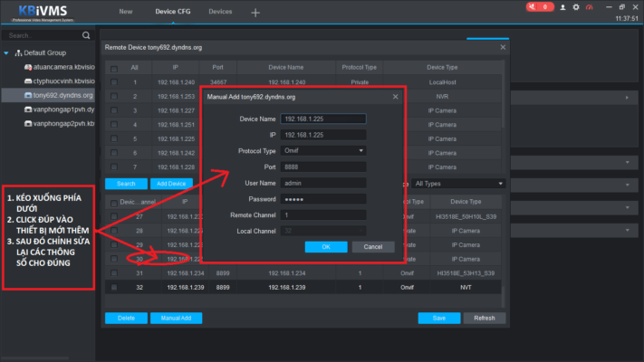
Task: Close the Remote Device window
Action: tap(503, 48)
